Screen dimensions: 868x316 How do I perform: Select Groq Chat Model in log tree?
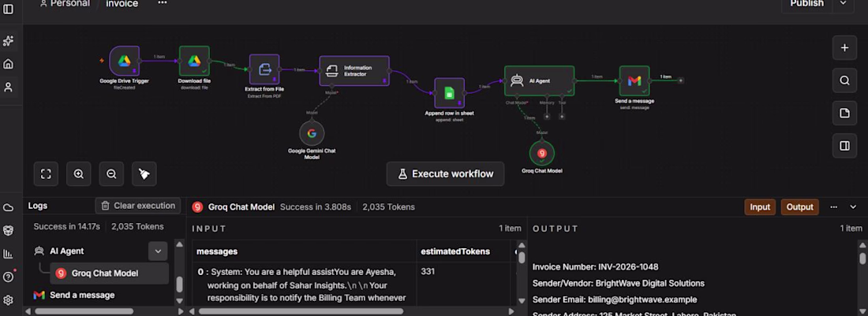tap(110, 273)
